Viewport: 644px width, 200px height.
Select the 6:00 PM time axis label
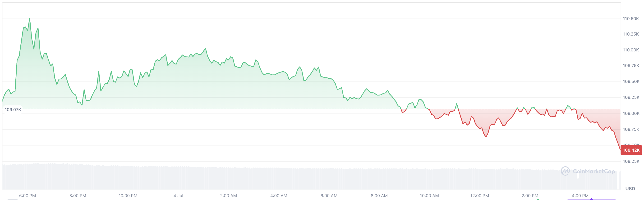tap(28, 195)
